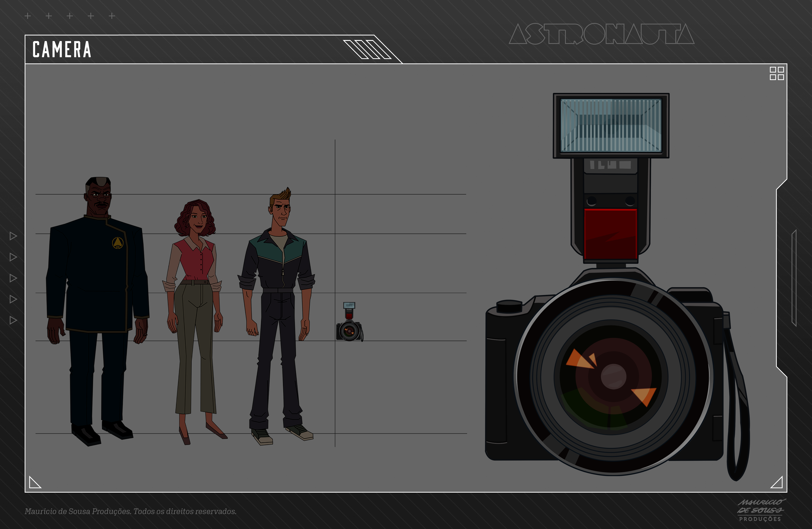Click the top left-side triangle arrow
Screen dimensions: 812x529
click(x=13, y=236)
